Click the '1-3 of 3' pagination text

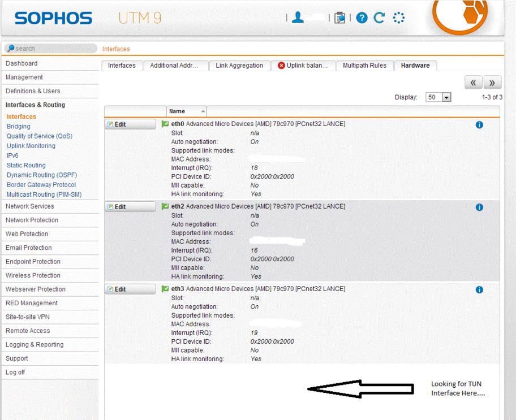492,97
